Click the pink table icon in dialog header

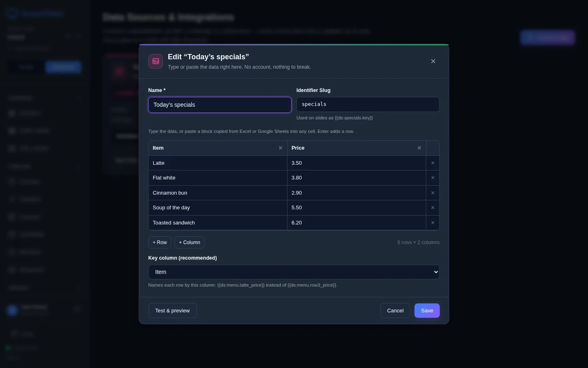tap(156, 61)
